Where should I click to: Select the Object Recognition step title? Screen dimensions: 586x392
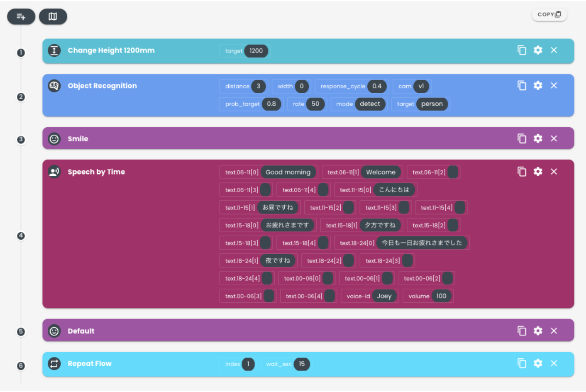[x=102, y=86]
